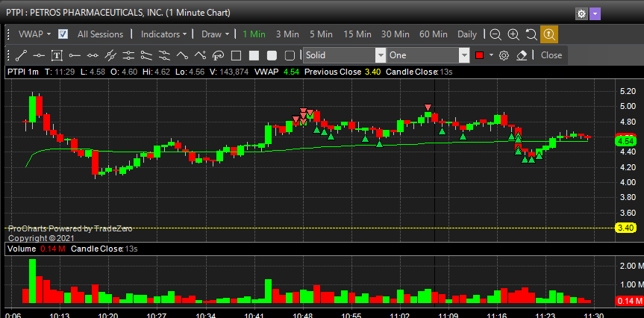Switch to the 1 Min timeframe

tap(254, 34)
